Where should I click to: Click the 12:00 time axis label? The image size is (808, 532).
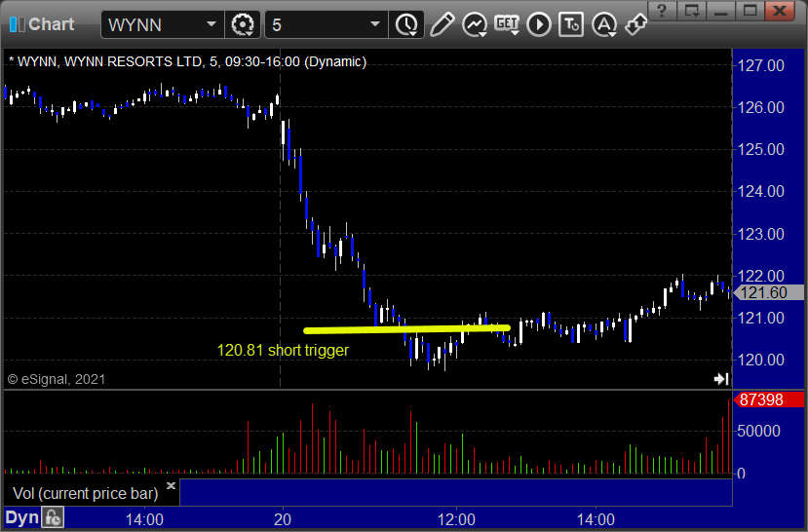456,519
